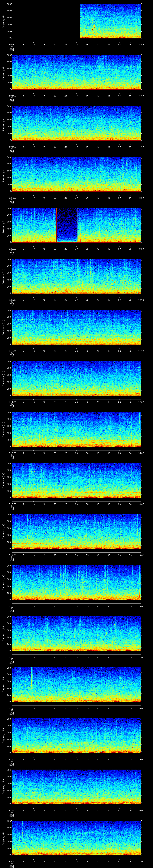Click the 45-second tick below the 8:04 spectrogram

click(109, 44)
